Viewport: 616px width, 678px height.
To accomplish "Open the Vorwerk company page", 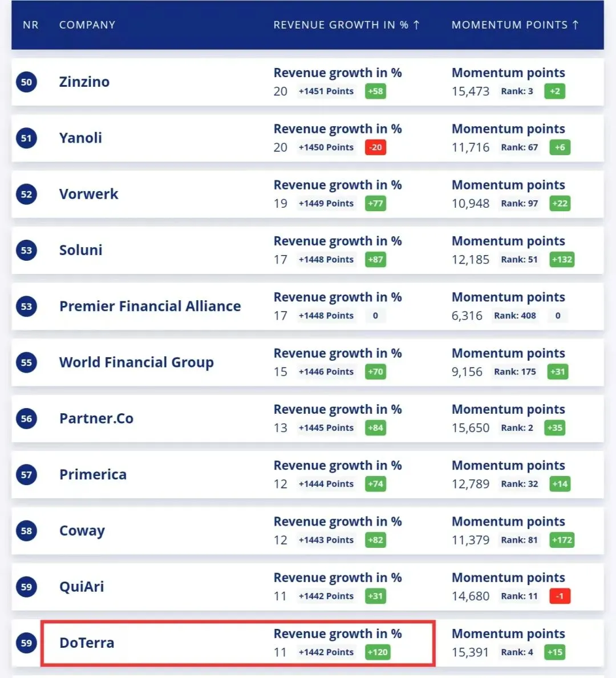I will click(x=88, y=194).
